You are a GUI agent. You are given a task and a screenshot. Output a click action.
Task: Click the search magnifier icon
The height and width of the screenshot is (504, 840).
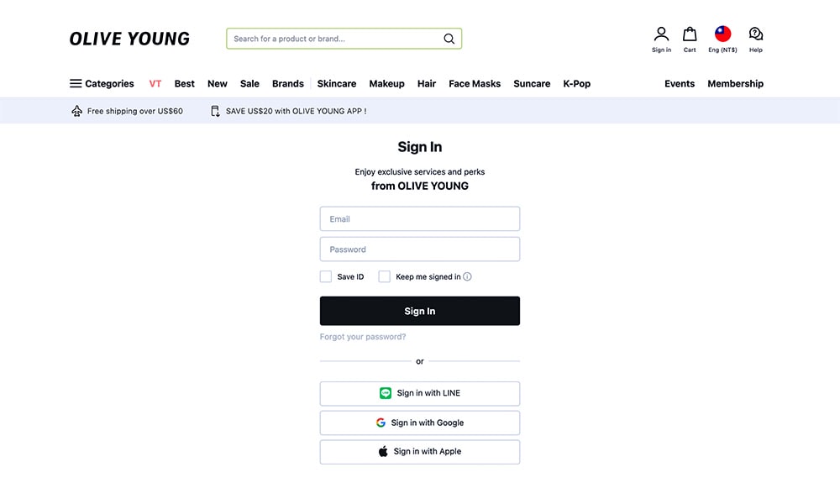449,39
